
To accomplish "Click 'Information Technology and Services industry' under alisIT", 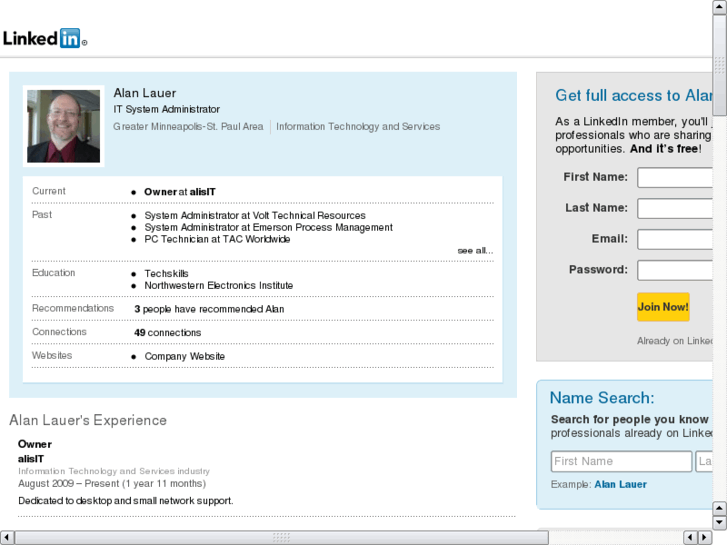I will [114, 471].
